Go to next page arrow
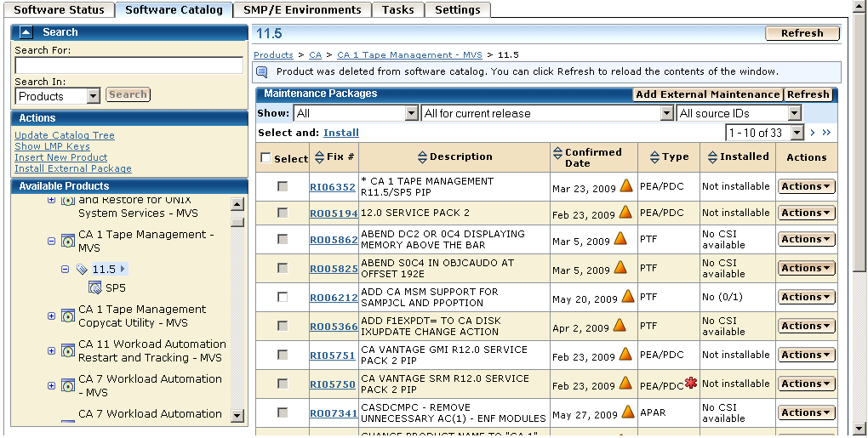868x438 pixels. (813, 133)
